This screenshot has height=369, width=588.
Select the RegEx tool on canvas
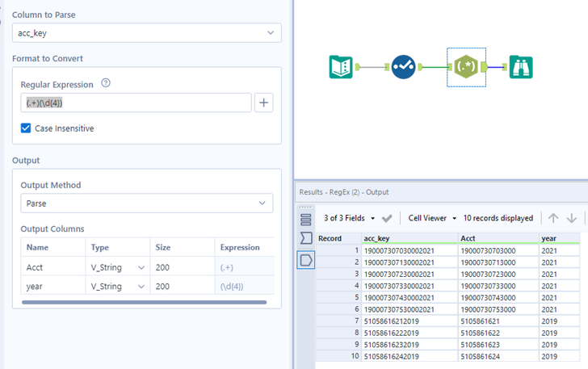coord(466,67)
